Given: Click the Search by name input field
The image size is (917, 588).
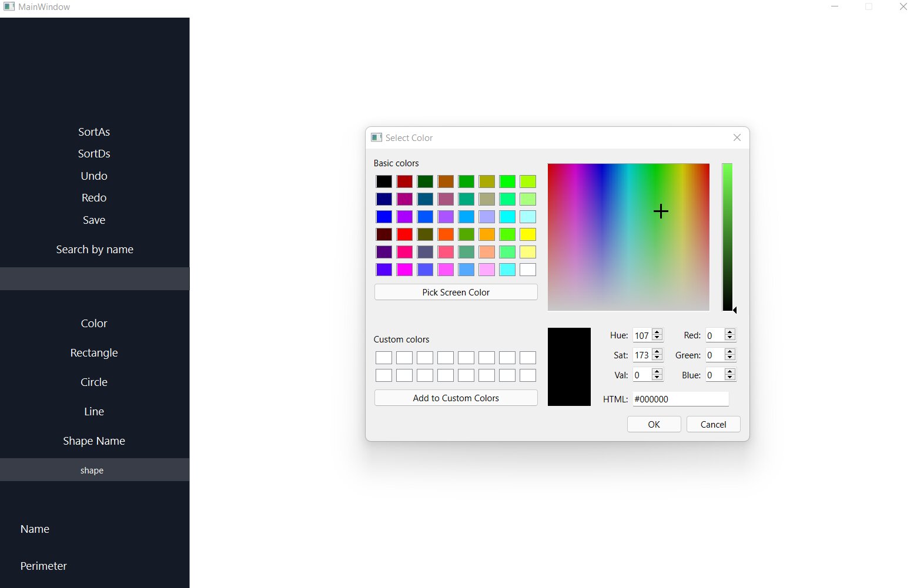Looking at the screenshot, I should (x=94, y=278).
